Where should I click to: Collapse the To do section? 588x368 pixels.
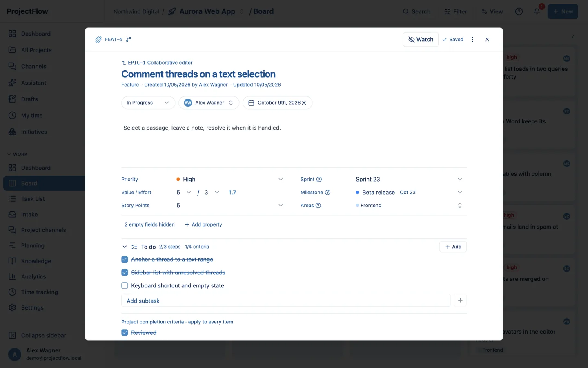point(125,247)
